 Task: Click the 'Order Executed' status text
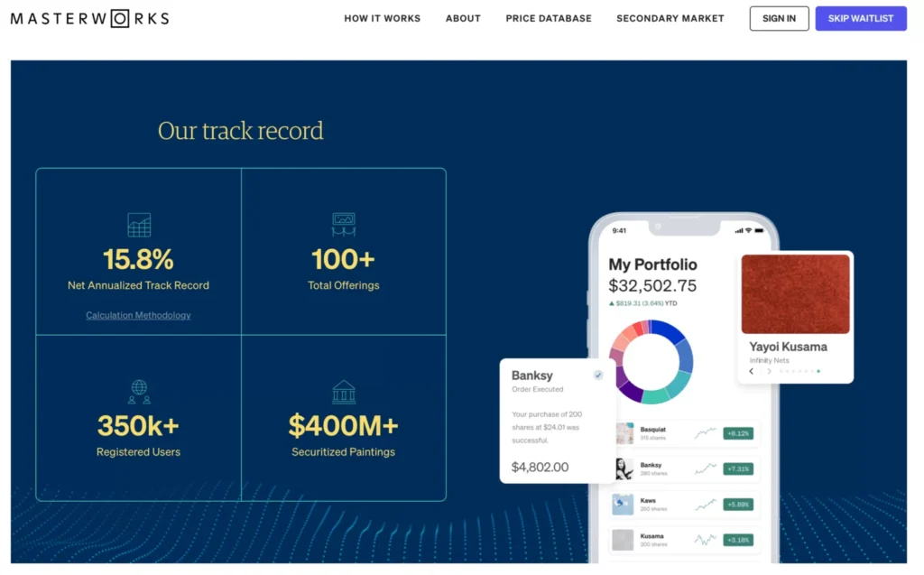tap(538, 389)
